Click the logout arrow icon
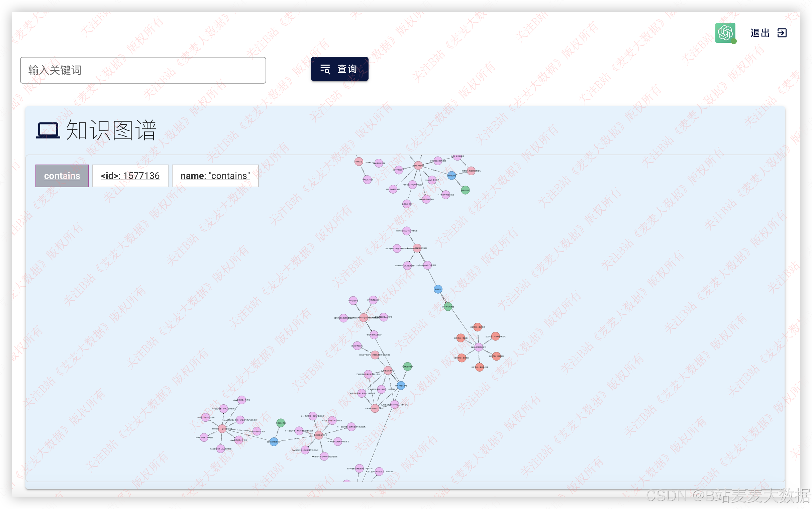Viewport: 812px width, 509px height. (782, 33)
